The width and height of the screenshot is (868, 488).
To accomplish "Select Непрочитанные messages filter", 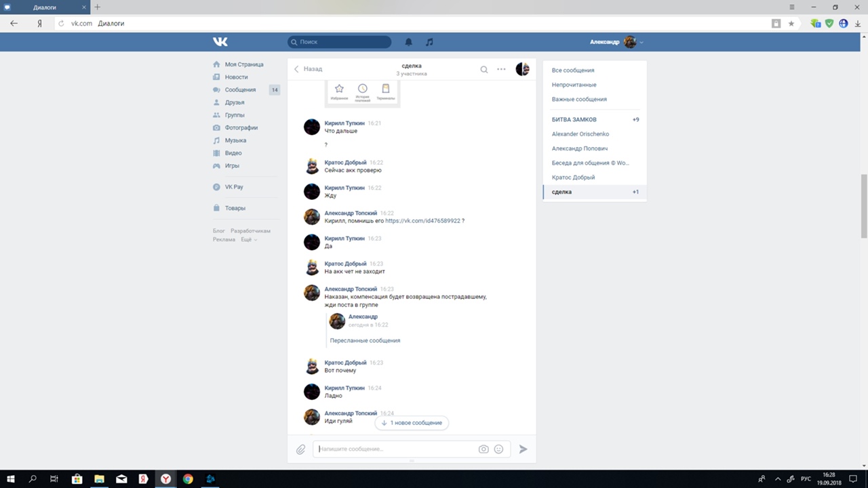I will (574, 85).
